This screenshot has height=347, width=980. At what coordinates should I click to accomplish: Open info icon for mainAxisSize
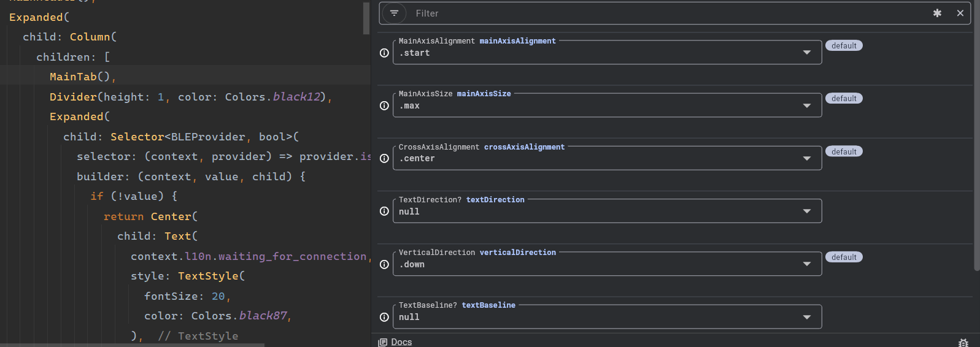[x=384, y=105]
